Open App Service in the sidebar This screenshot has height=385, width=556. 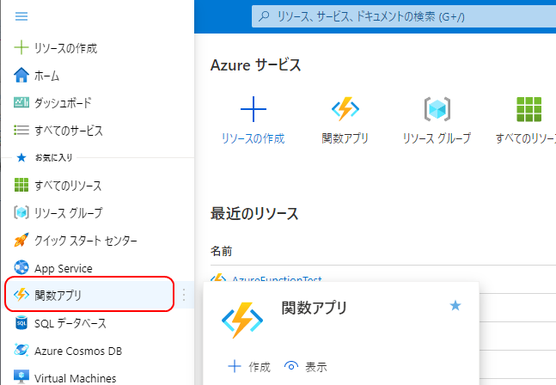pyautogui.click(x=53, y=268)
